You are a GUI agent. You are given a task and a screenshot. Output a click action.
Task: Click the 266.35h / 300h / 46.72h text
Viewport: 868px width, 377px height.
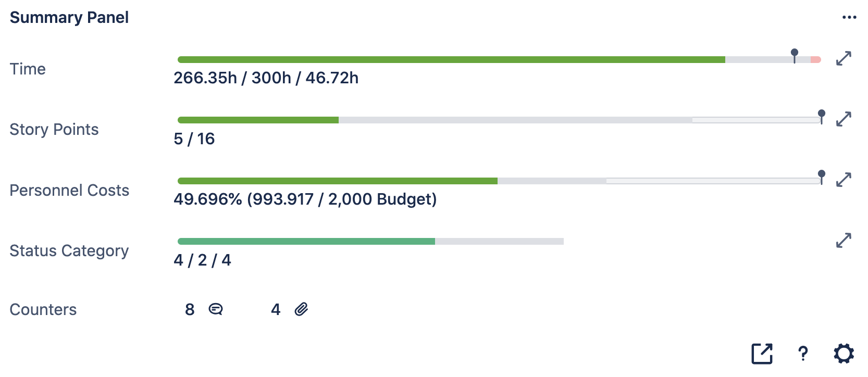coord(266,78)
